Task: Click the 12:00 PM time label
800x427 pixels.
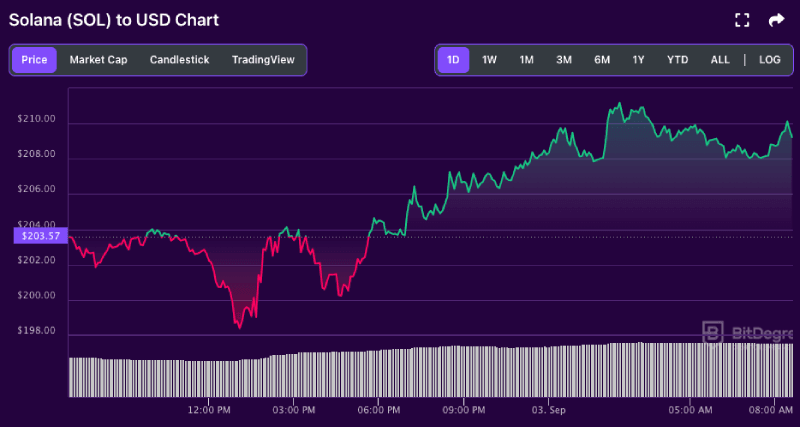Action: pyautogui.click(x=208, y=410)
